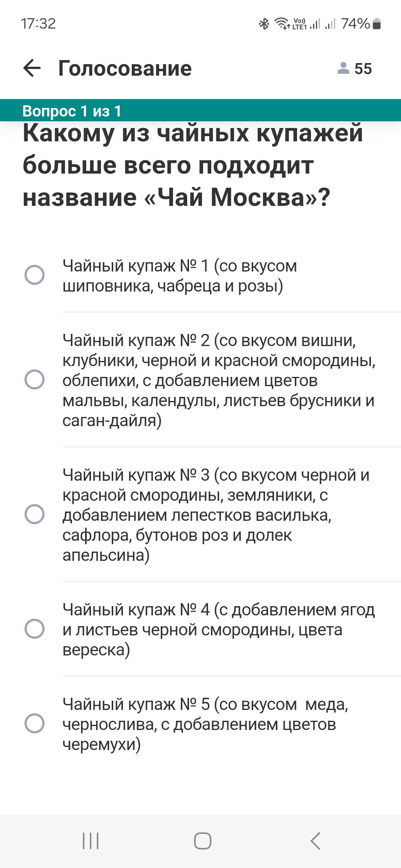Select radio button for Чайный купаж № 1
Image resolution: width=401 pixels, height=868 pixels.
35,275
